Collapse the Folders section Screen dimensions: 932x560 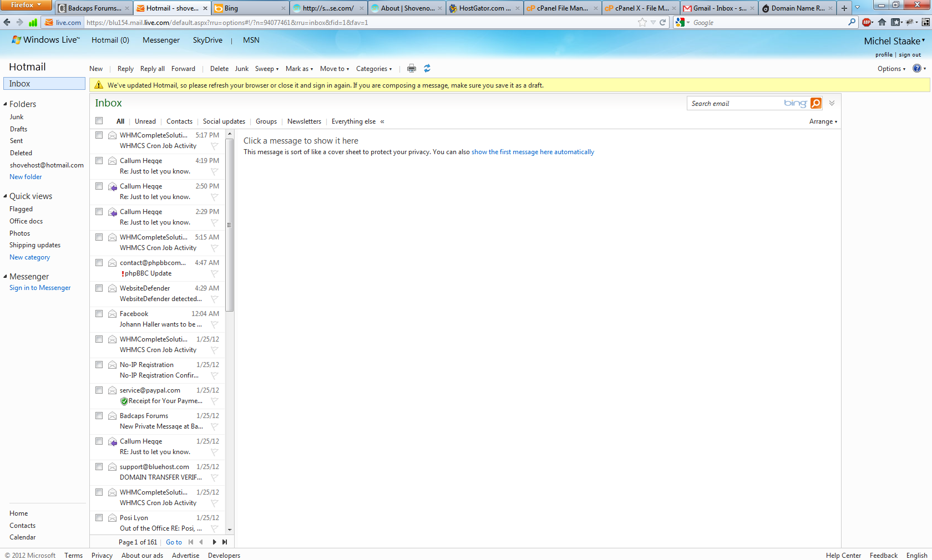click(x=5, y=104)
